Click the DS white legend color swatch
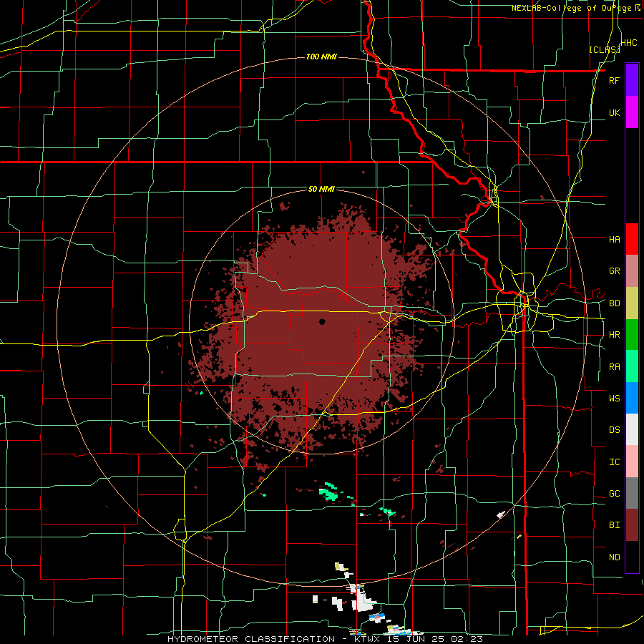Viewport: 644px width, 644px height. tap(632, 429)
